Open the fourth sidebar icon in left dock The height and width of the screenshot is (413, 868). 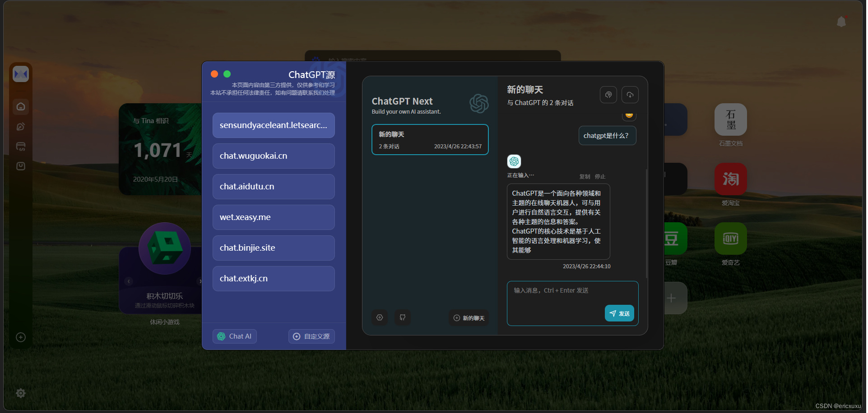click(21, 166)
